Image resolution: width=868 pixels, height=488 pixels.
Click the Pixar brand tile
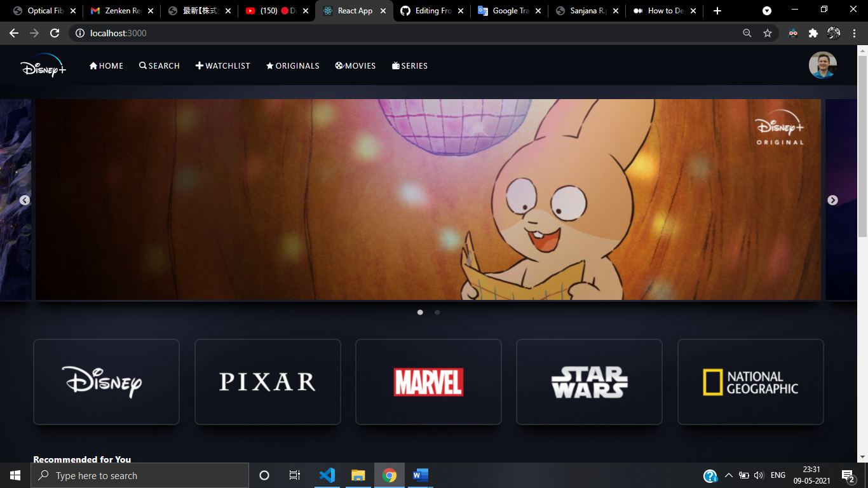(x=268, y=381)
